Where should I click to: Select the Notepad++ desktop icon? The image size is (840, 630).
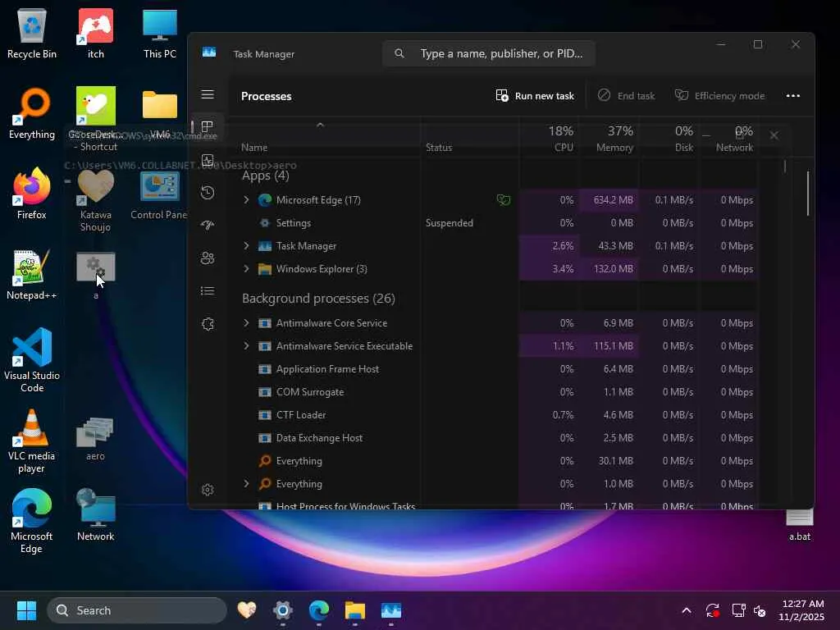pyautogui.click(x=32, y=275)
